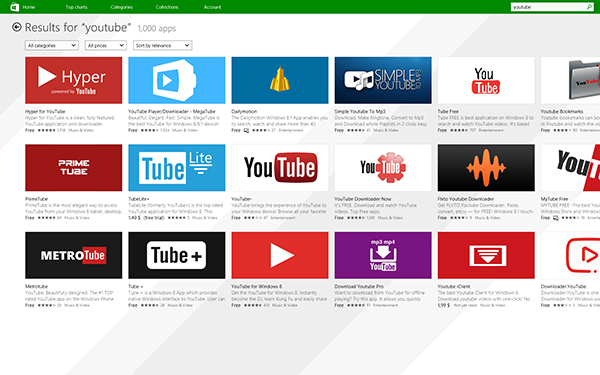Open the PrimeTube app tile

tap(73, 168)
